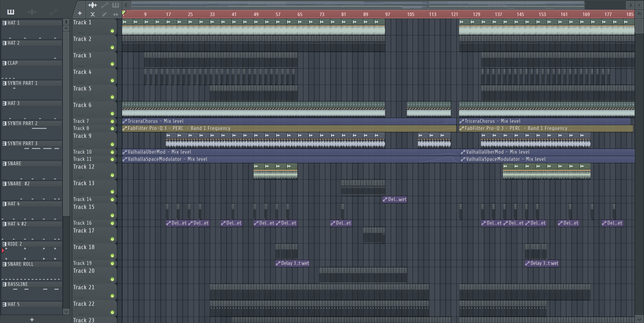
Task: Click HAT 2 pattern icon
Action: 4,43
